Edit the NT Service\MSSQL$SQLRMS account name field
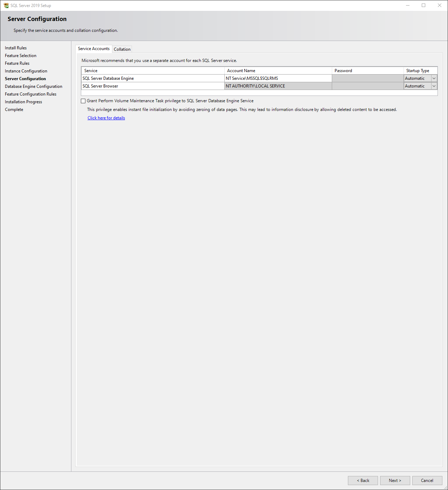Image resolution: width=448 pixels, height=490 pixels. point(278,78)
